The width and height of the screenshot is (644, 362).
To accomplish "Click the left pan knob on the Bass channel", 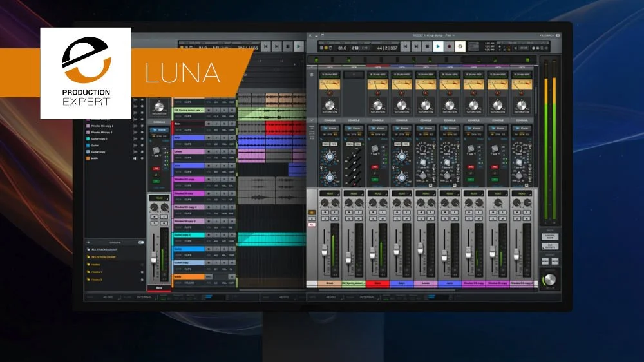I will (x=373, y=202).
